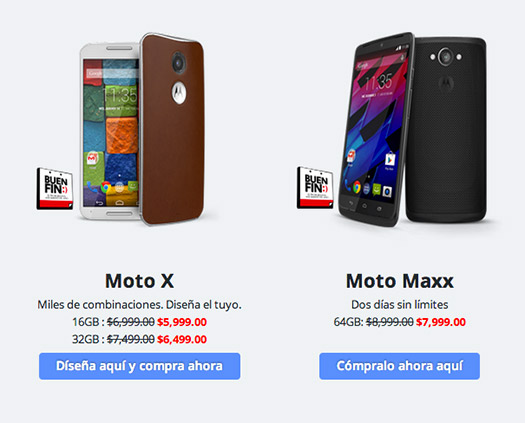Click the black Moto Maxx back image

tap(446, 130)
